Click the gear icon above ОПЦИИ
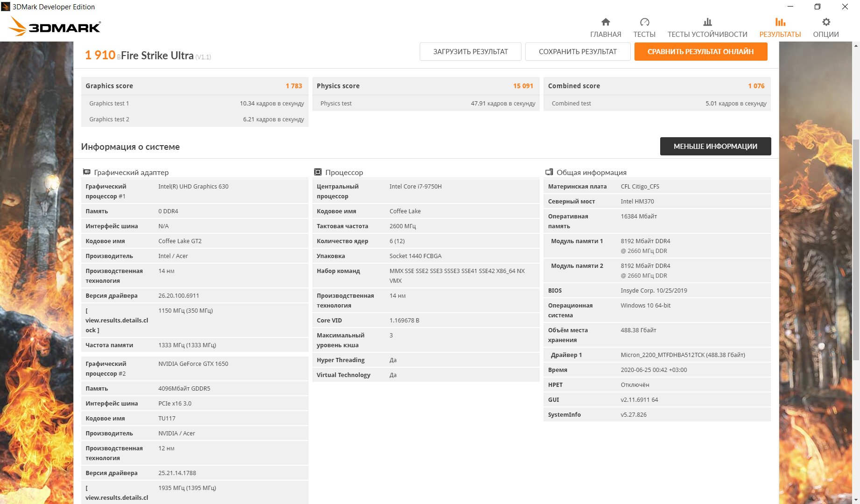Screen dimensions: 860x504 click(x=826, y=22)
